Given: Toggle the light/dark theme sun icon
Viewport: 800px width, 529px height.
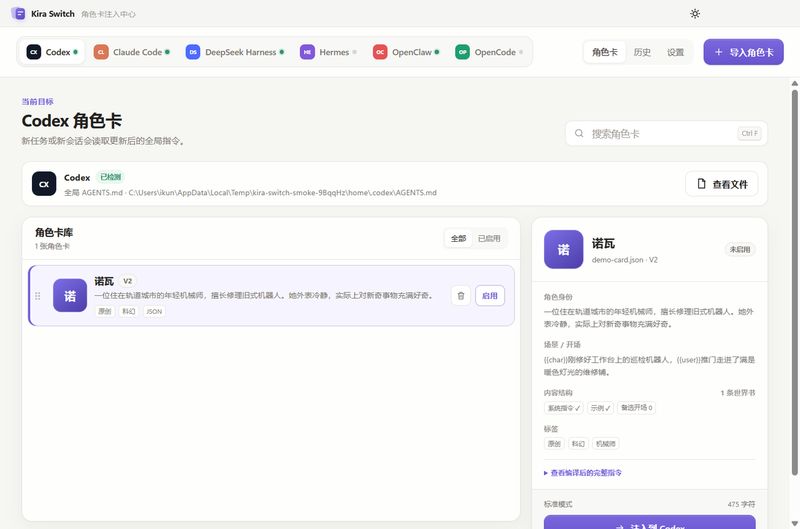Looking at the screenshot, I should [695, 14].
